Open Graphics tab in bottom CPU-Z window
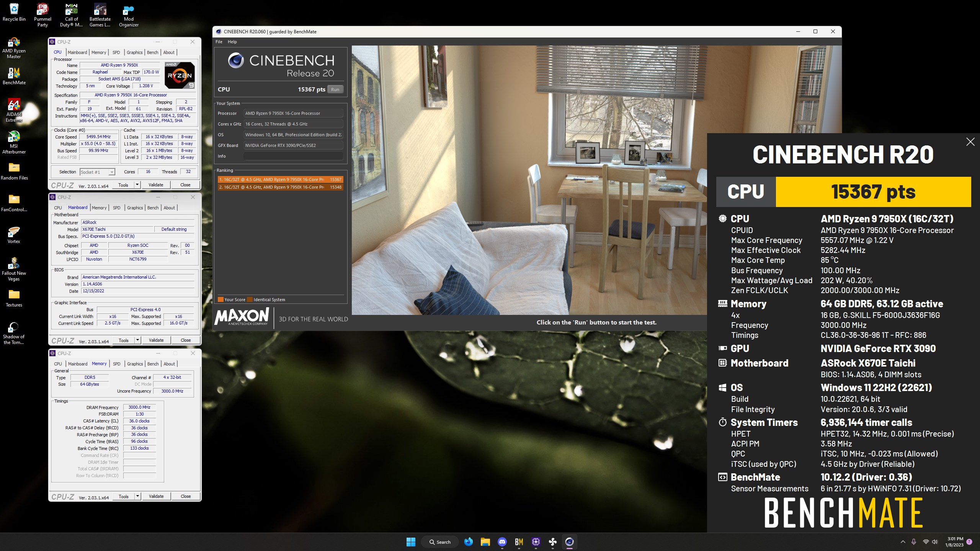 [135, 364]
